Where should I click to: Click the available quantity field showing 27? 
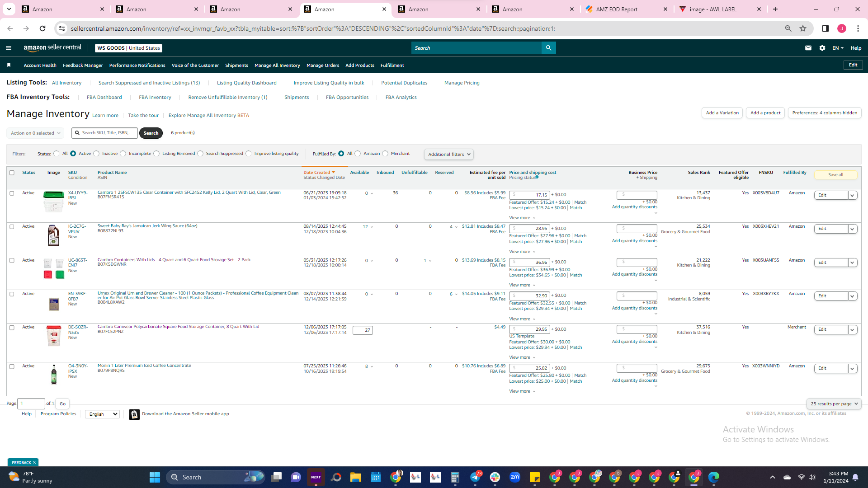tap(363, 330)
